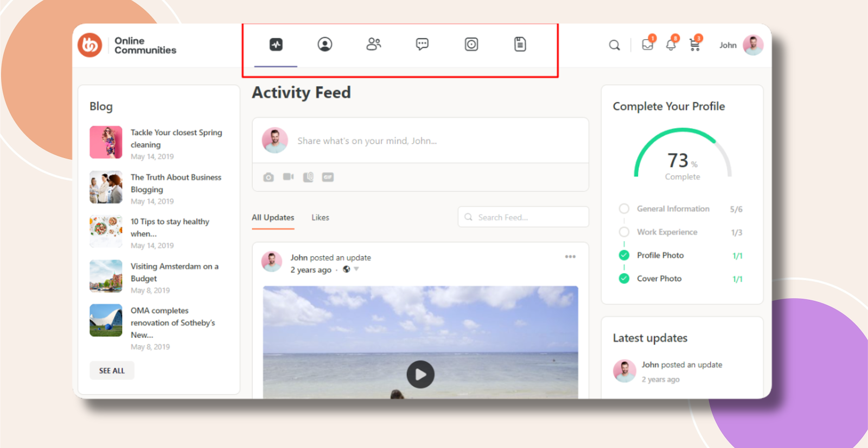Select Cover Photo profile step
Screen dimensions: 868x448
click(659, 279)
